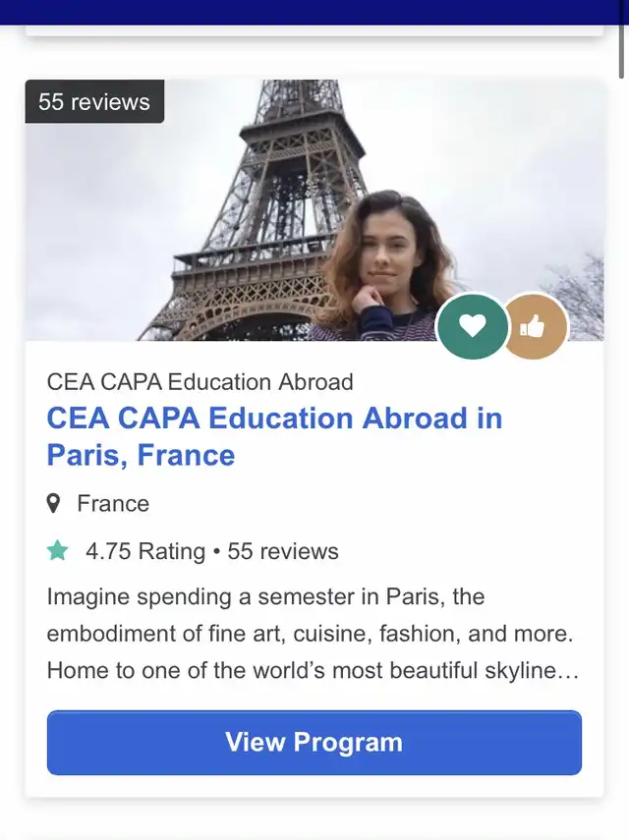
Task: Click the location pin icon
Action: (x=54, y=504)
